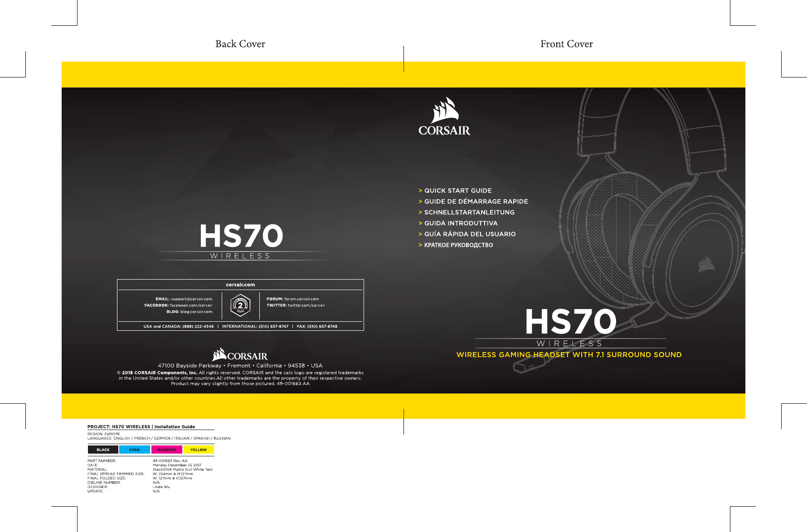Click 'Product may vary slightly from those pictured' line

tap(223, 384)
